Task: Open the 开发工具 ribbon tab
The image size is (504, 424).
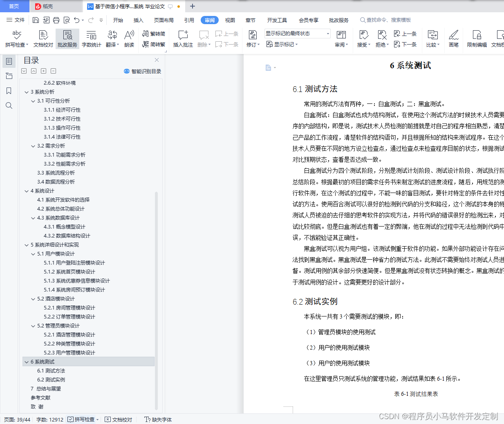Action: [277, 20]
